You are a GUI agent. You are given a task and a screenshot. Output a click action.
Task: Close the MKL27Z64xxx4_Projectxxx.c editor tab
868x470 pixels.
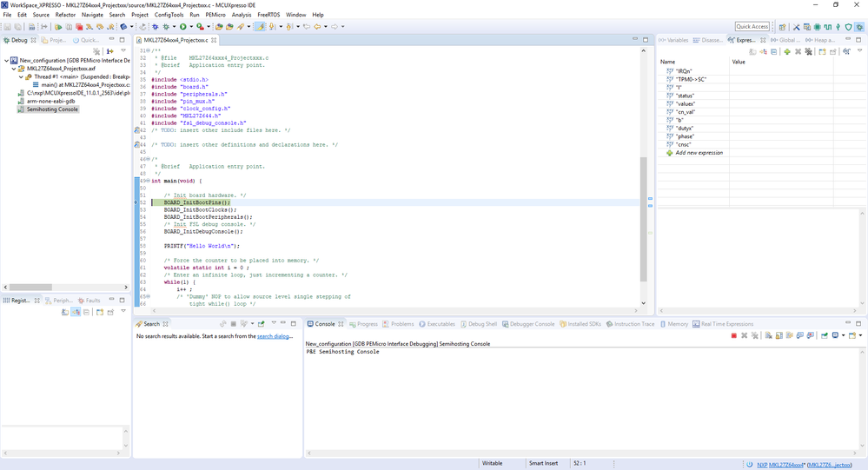214,40
